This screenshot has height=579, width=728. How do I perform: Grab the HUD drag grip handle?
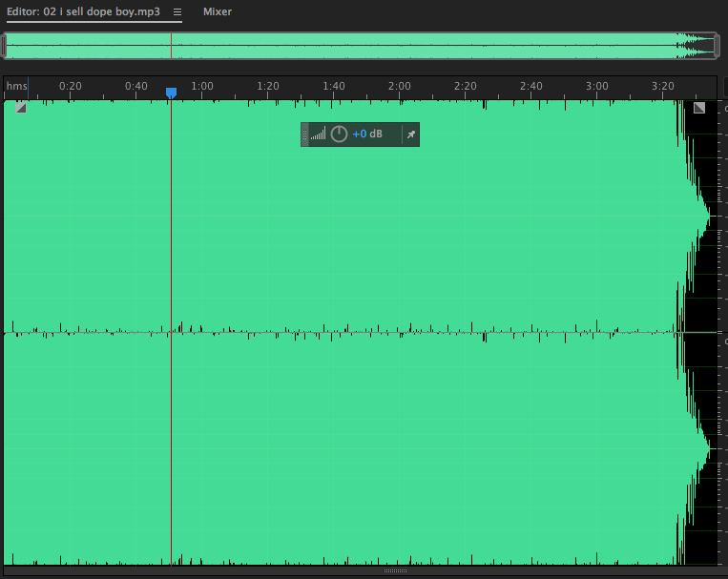pos(304,134)
